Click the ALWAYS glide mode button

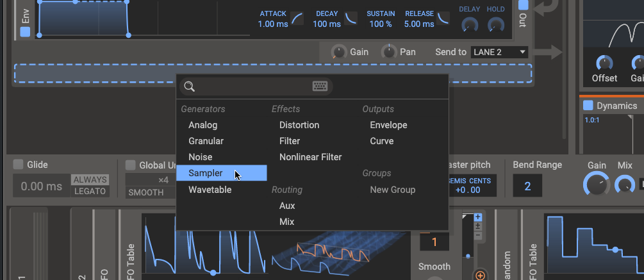pos(90,180)
